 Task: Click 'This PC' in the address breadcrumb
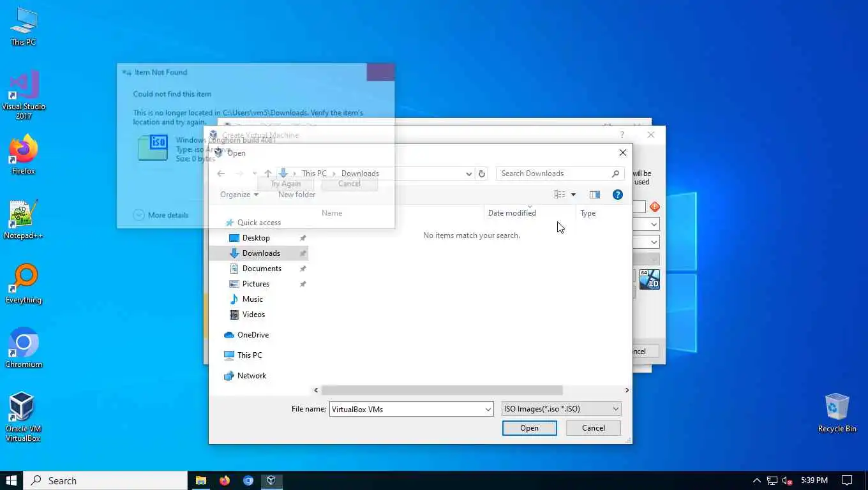coord(314,174)
